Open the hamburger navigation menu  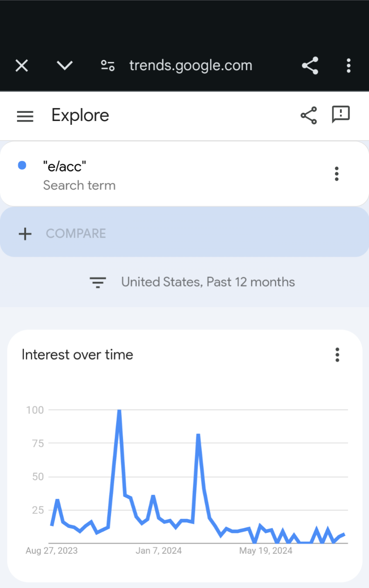tap(25, 116)
